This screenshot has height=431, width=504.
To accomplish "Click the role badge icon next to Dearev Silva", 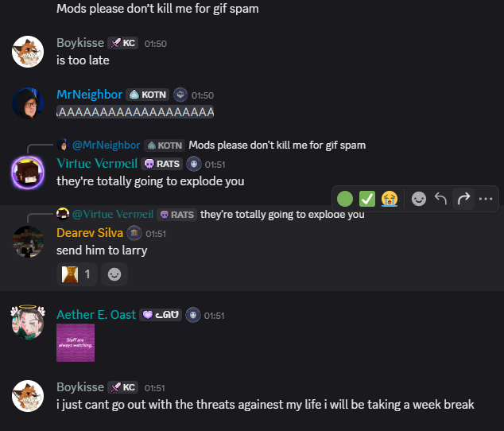I will tap(134, 233).
